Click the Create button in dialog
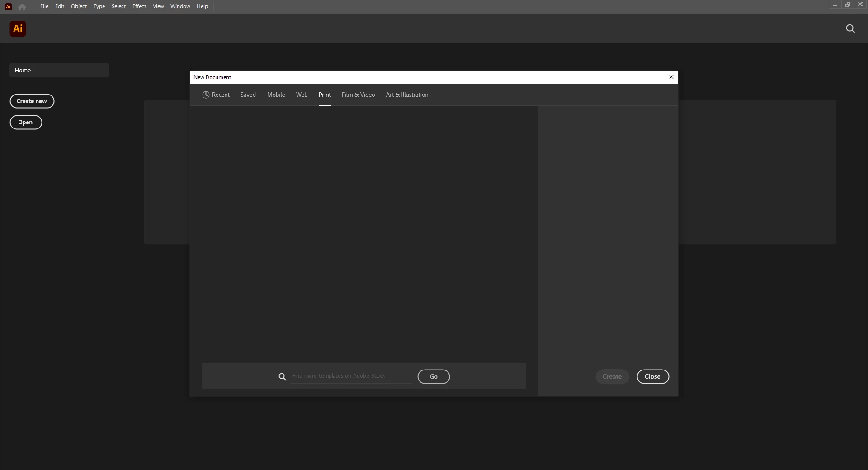Screen dimensions: 868x470 coord(612,376)
